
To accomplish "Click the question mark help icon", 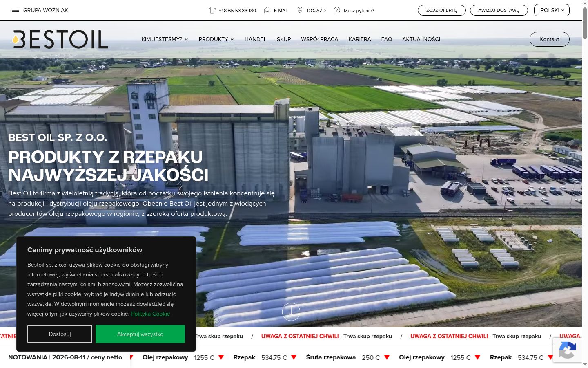I will pyautogui.click(x=337, y=10).
